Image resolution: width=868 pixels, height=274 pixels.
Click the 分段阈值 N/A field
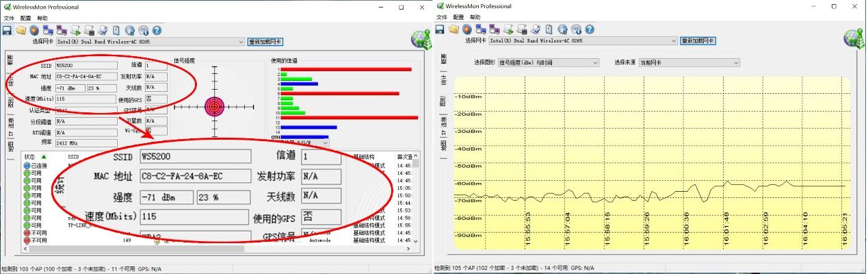86,121
